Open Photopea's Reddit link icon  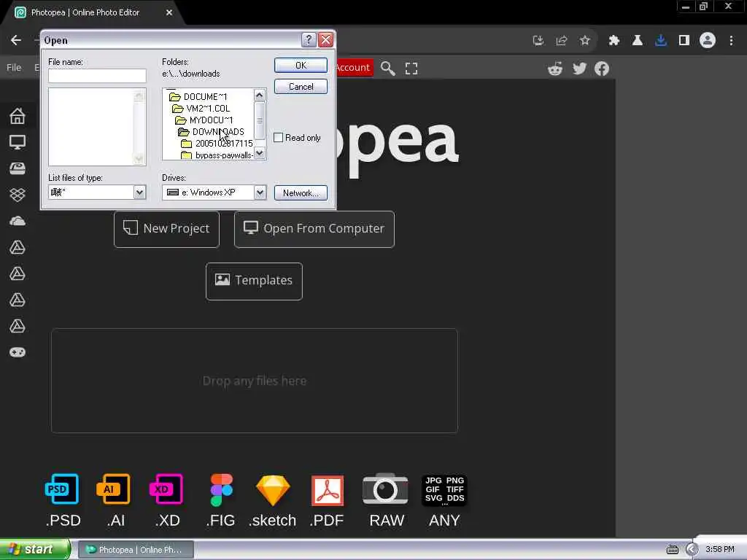(555, 69)
